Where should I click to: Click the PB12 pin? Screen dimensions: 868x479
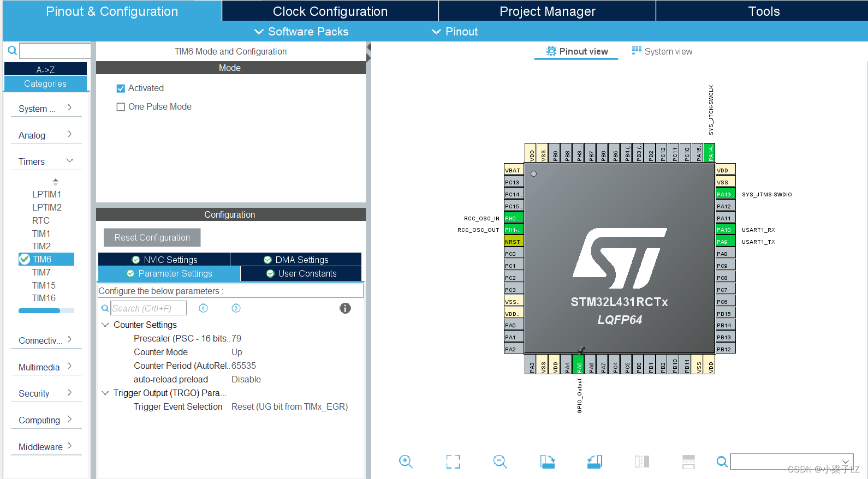tap(726, 349)
